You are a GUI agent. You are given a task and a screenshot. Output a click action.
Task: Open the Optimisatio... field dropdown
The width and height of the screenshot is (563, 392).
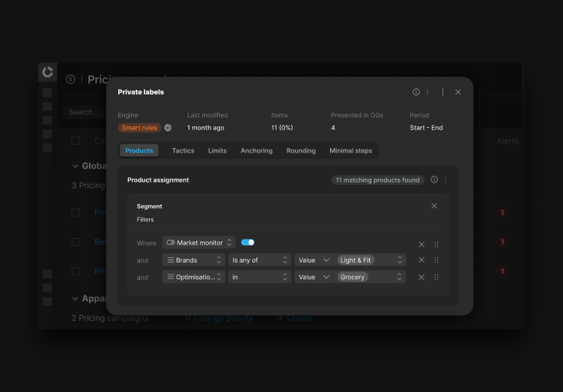(x=193, y=277)
